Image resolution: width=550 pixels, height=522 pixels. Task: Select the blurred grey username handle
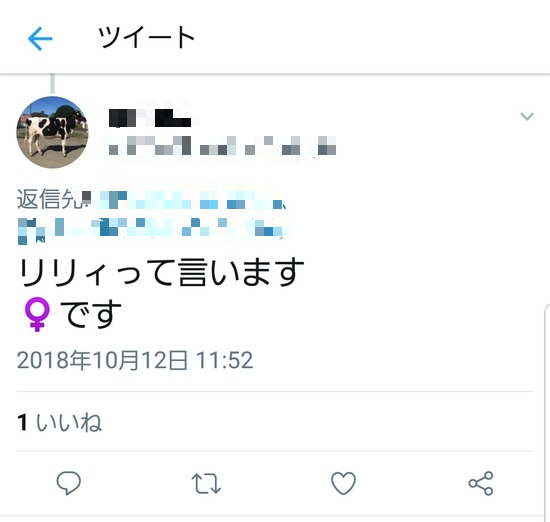(222, 146)
